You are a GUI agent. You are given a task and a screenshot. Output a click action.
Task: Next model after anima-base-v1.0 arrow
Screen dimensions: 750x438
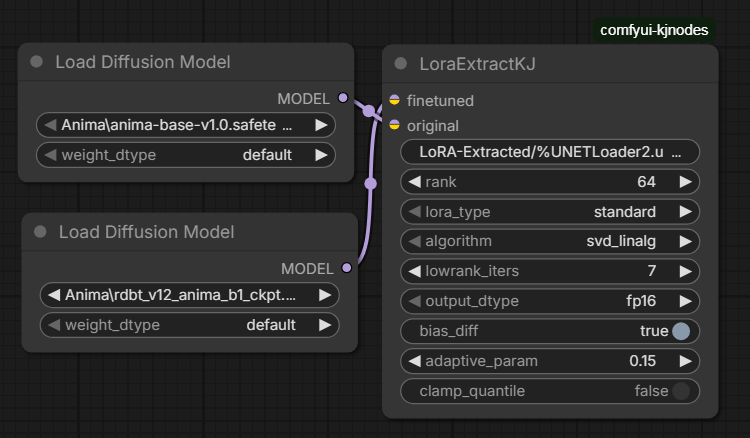click(x=321, y=125)
